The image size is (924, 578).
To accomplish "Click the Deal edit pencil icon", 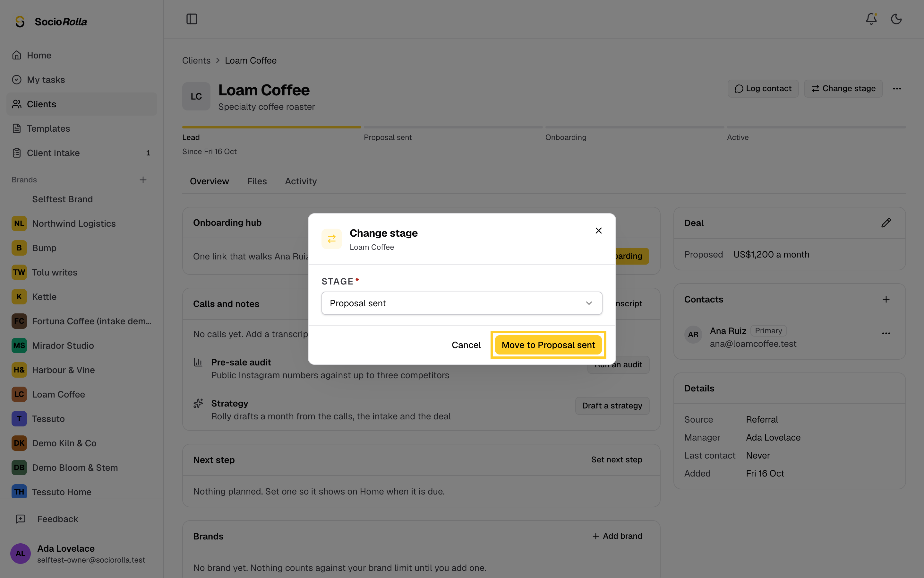I will tap(886, 223).
